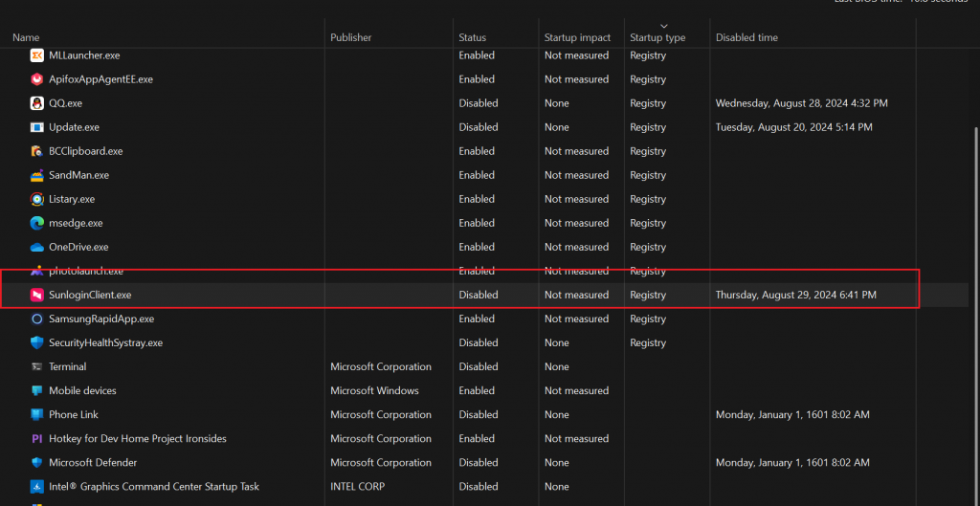Click Enabled status of Mobile devices
The image size is (980, 506).
(x=477, y=391)
